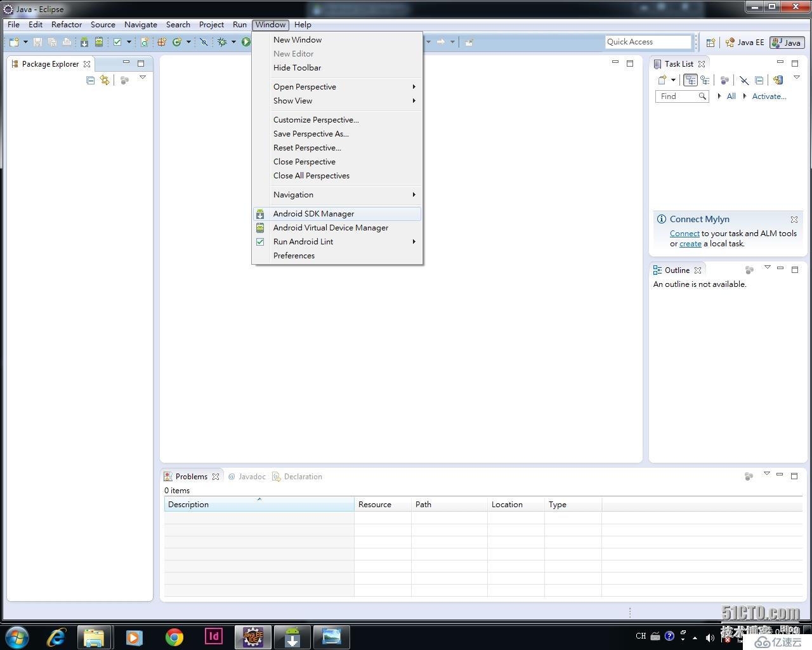
Task: Click the Debug bug toolbar icon
Action: (x=222, y=42)
